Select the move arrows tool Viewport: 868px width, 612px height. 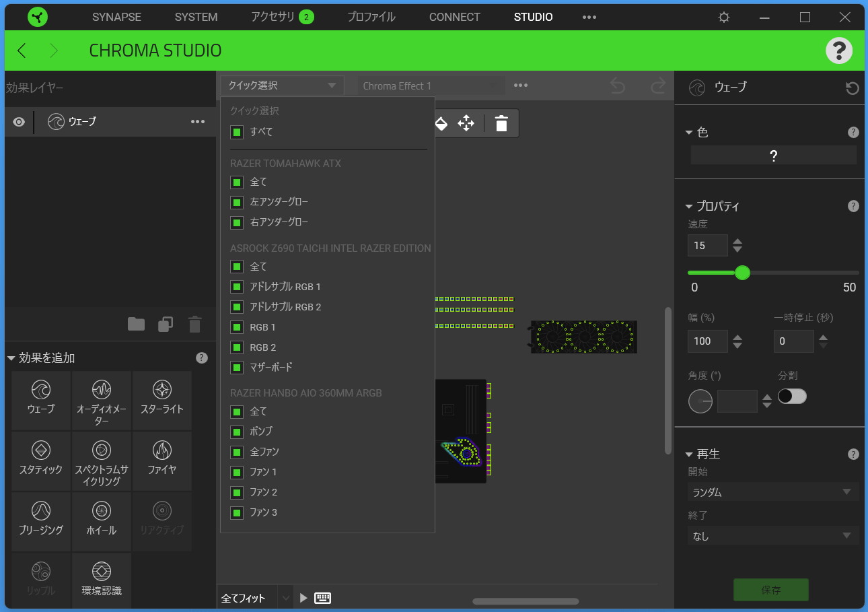pos(466,123)
